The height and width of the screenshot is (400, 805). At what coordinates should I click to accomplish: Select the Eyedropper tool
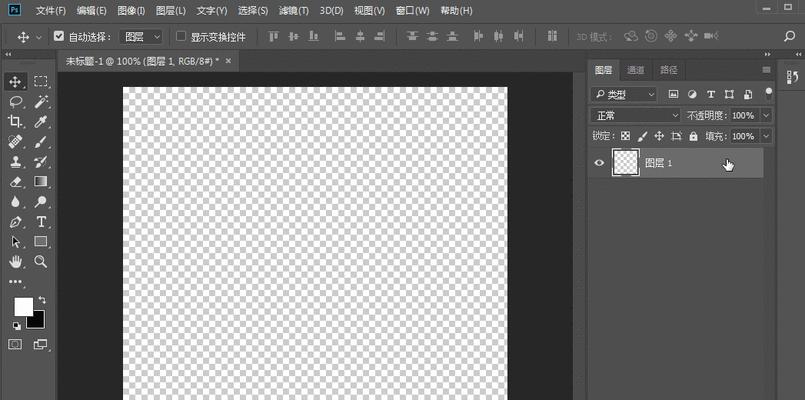click(41, 122)
